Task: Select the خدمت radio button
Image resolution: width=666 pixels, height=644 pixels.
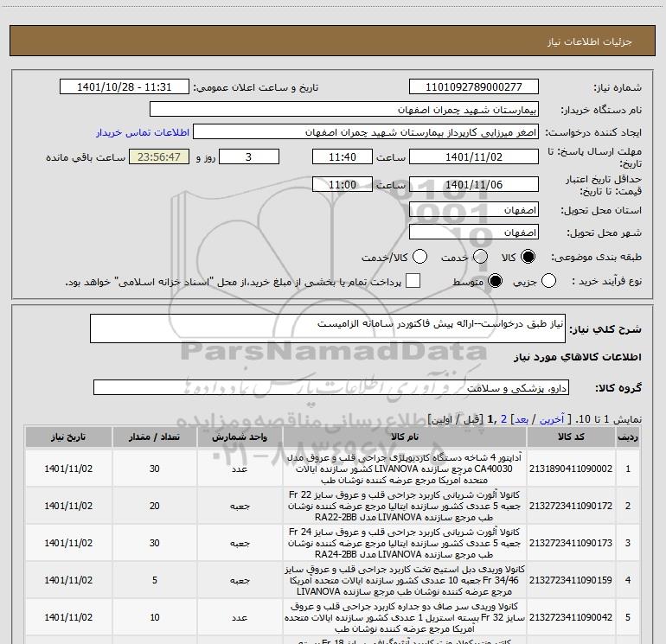Action: tap(480, 257)
